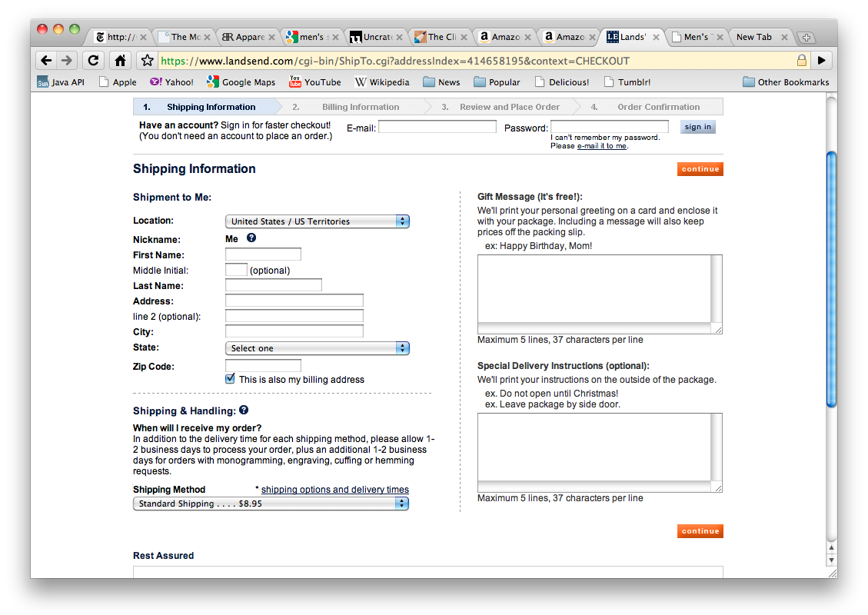
Task: Open the home page icon
Action: pyautogui.click(x=120, y=60)
